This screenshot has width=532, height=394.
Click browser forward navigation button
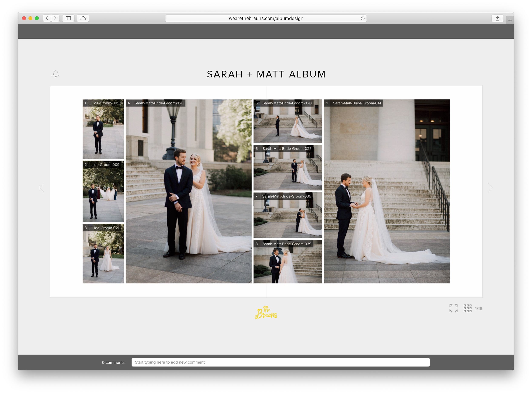[55, 18]
